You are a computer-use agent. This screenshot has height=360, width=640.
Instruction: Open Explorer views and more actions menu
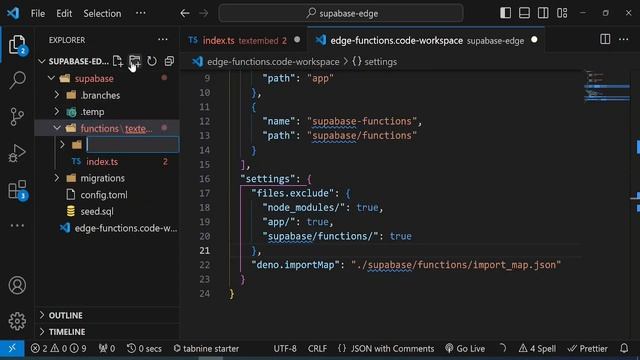coord(162,40)
